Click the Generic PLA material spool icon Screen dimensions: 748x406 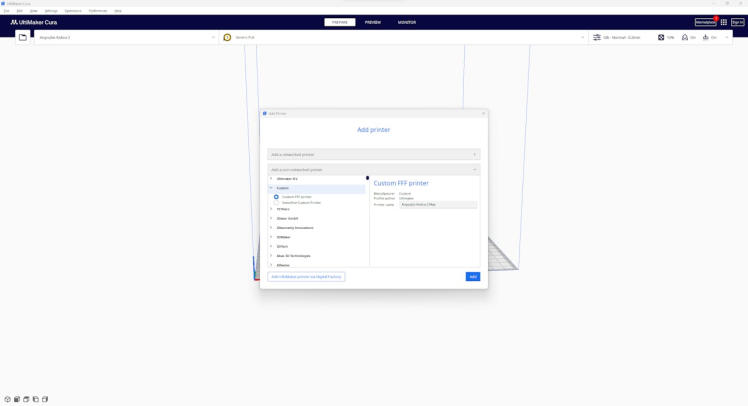tap(227, 37)
